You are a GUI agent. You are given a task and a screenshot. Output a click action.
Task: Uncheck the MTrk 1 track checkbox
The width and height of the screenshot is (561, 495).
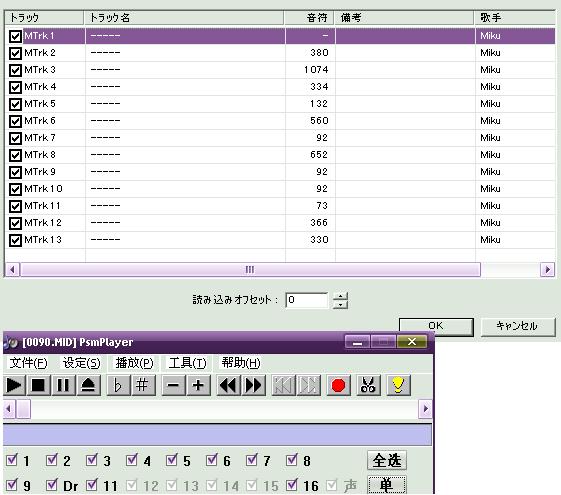tap(15, 36)
